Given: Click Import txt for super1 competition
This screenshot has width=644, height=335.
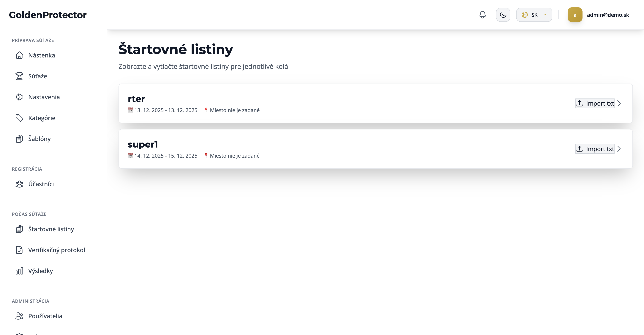Looking at the screenshot, I should (x=595, y=149).
